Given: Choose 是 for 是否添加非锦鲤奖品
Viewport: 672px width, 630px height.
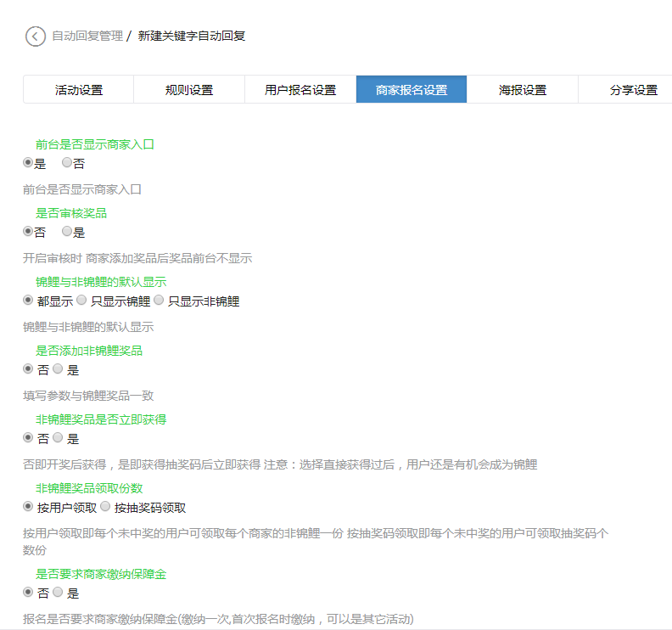Looking at the screenshot, I should (58, 369).
